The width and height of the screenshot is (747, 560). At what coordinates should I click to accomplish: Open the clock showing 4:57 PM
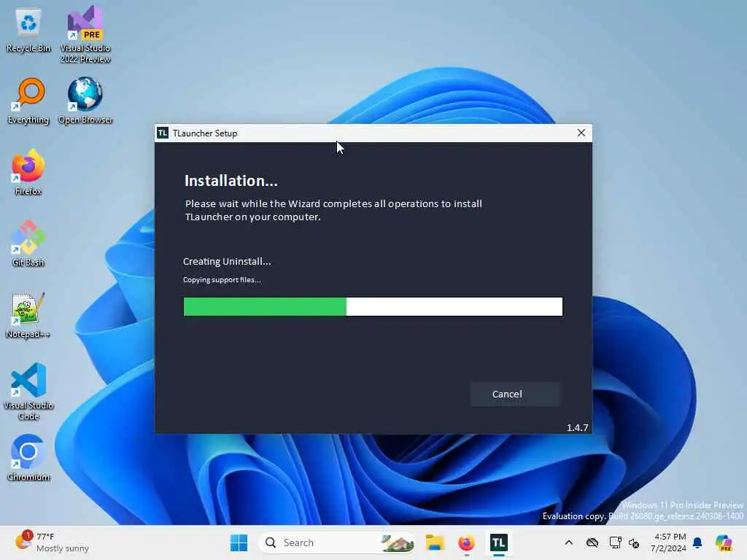coord(668,542)
